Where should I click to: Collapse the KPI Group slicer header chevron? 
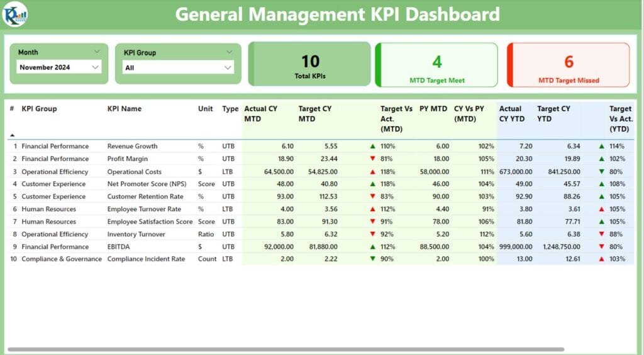click(229, 52)
